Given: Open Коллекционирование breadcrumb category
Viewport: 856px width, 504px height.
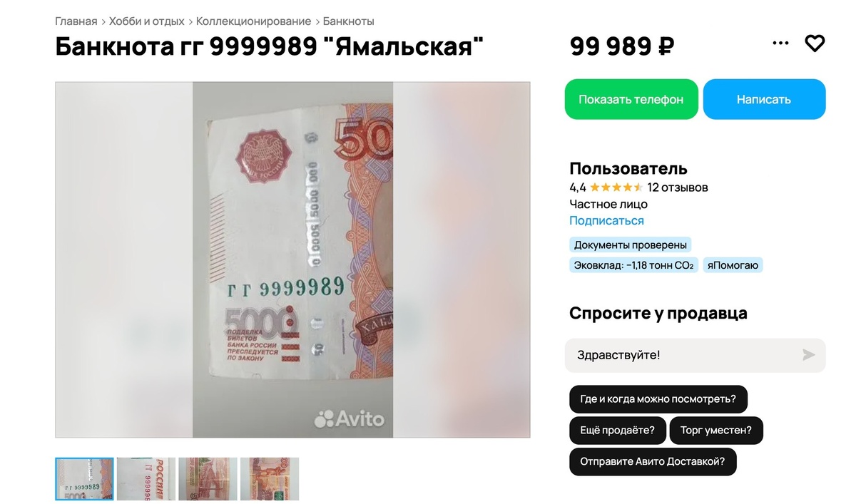Looking at the screenshot, I should tap(254, 21).
